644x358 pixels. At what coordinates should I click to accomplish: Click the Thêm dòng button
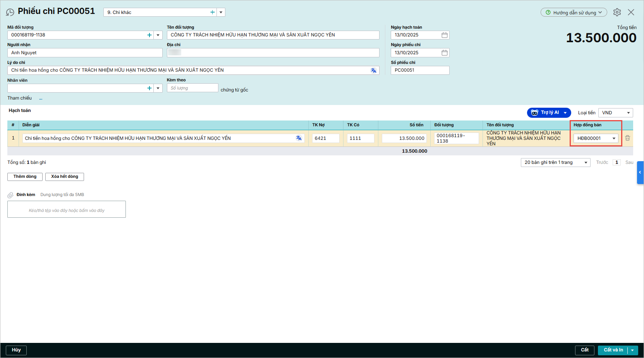tap(25, 177)
